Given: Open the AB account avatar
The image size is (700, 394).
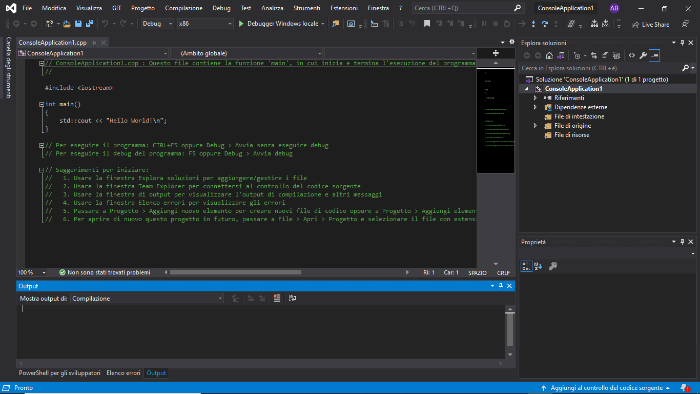Looking at the screenshot, I should click(x=614, y=8).
